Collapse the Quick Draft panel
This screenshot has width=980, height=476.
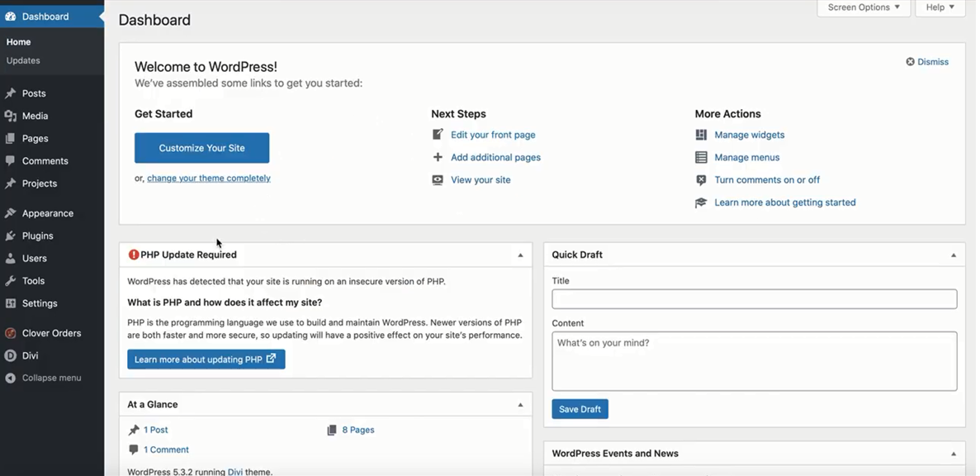pos(954,255)
